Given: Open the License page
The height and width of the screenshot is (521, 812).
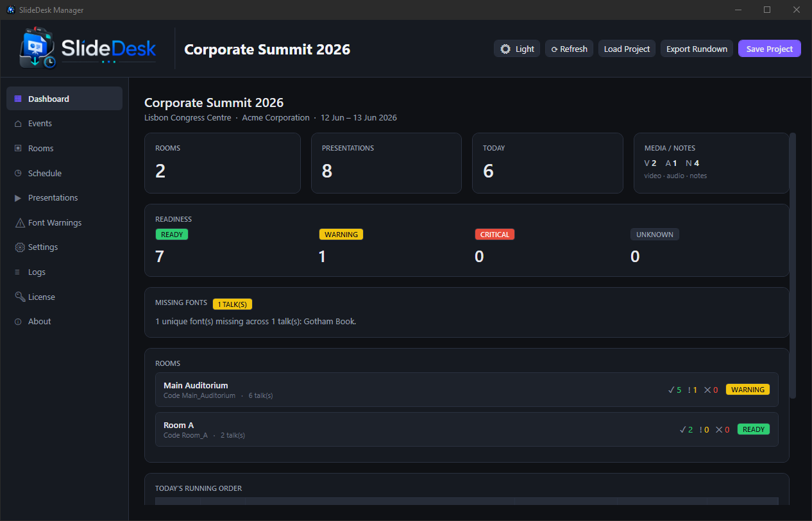Looking at the screenshot, I should (64, 297).
